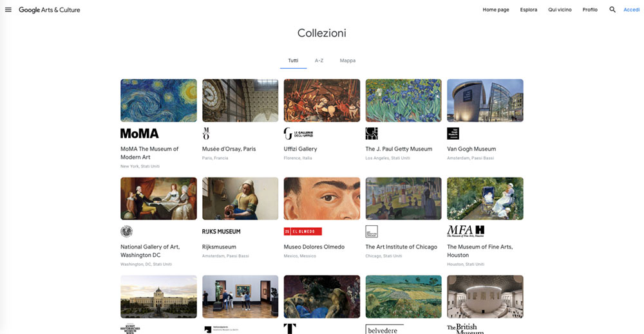Click the Art Institute of Chicago logo
This screenshot has height=334, width=644.
372,232
